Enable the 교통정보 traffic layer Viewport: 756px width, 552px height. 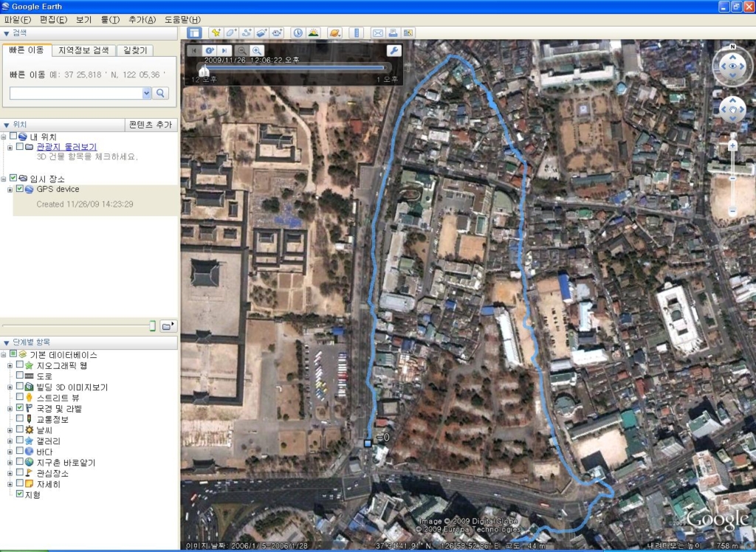20,418
